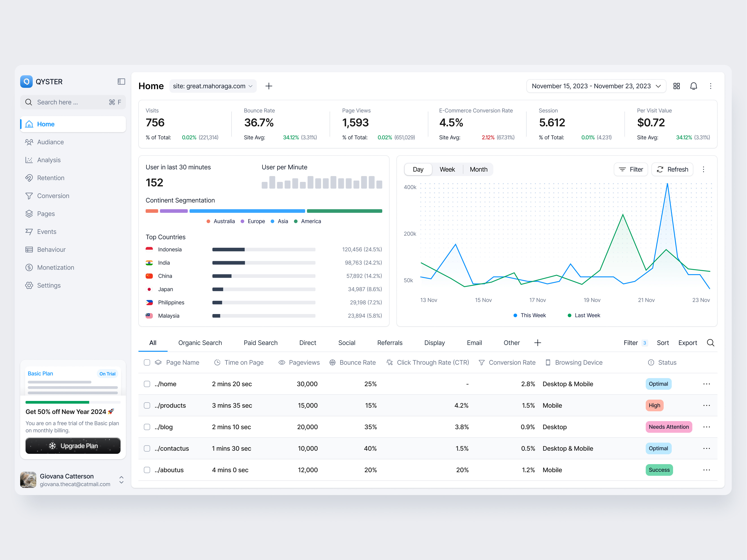
Task: Expand the Giovana Catterson profile chevron
Action: click(121, 480)
